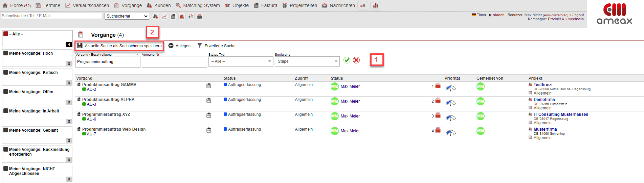Open Programmierauftrag XYZ entry
Screen dimensions: 644x183
click(x=106, y=114)
